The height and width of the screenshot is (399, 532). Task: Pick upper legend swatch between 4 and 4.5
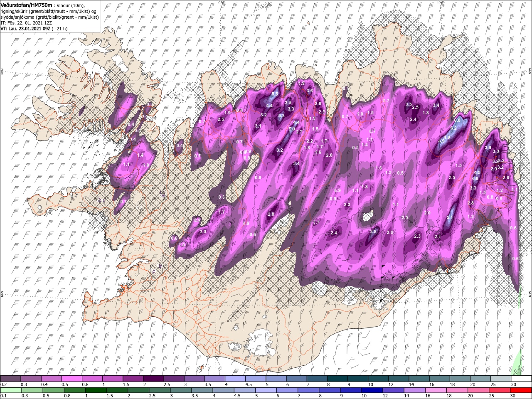coord(235,378)
